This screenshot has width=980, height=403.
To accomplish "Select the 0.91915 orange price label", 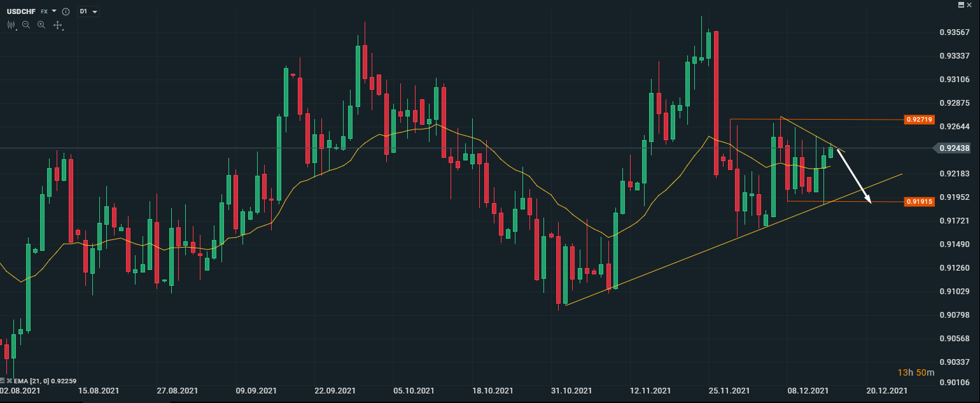I will [x=919, y=202].
